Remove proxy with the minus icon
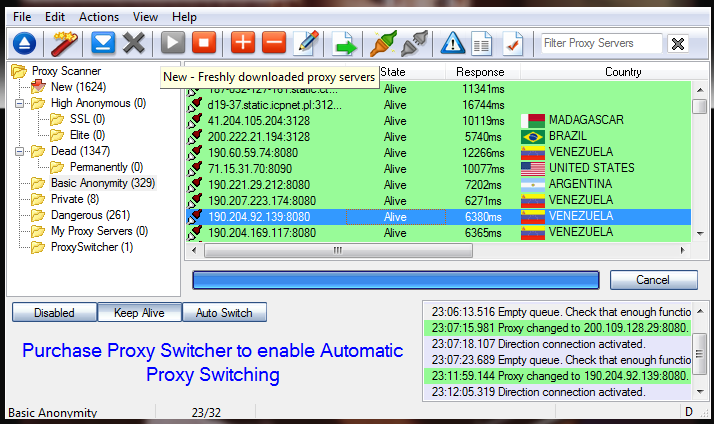Screen dimensions: 718x425 point(274,44)
